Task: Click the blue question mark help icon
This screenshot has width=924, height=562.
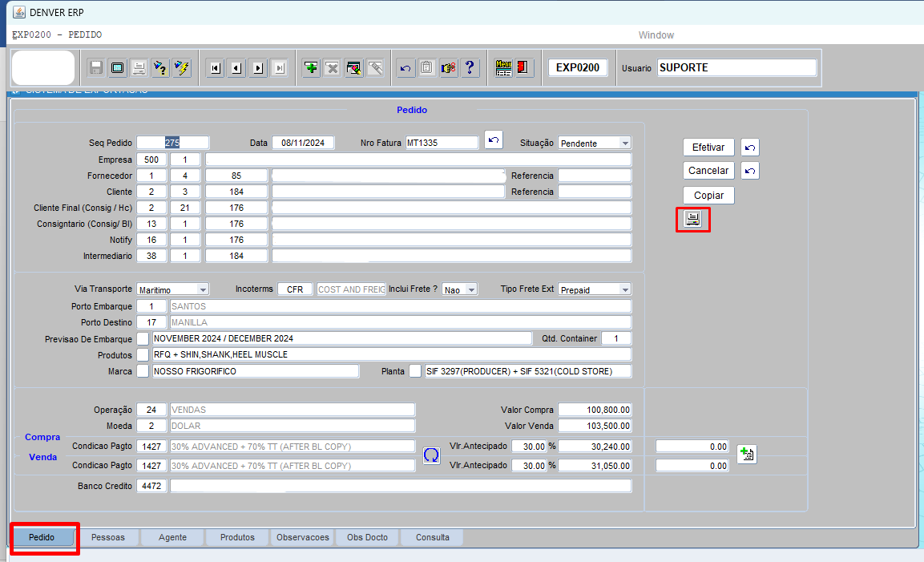Action: (470, 68)
